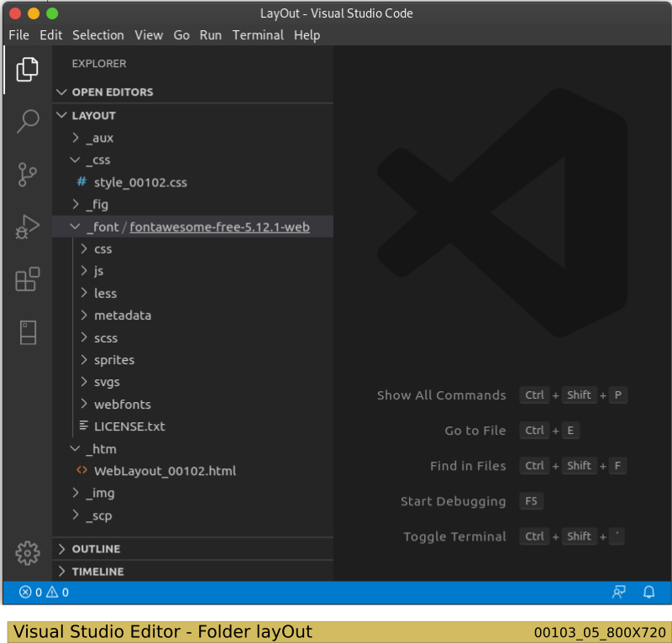Open style_00102.css file
The width and height of the screenshot is (672, 643).
pyautogui.click(x=140, y=182)
